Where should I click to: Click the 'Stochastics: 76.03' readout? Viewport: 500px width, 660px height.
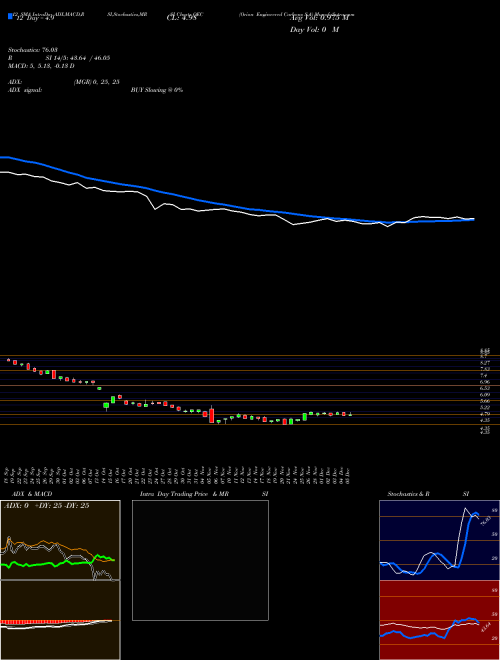point(32,50)
